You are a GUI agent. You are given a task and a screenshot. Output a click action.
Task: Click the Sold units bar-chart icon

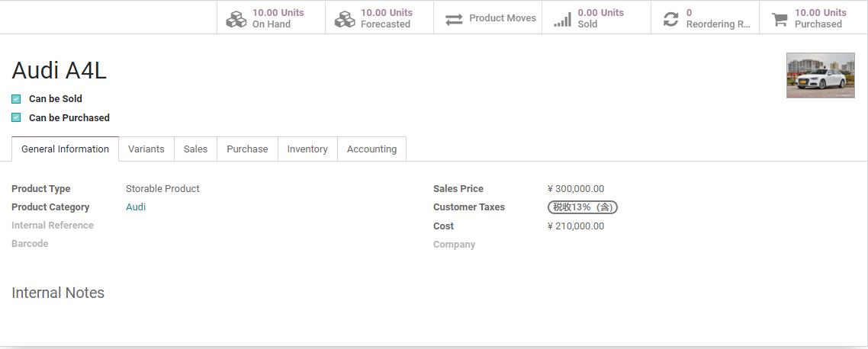562,19
